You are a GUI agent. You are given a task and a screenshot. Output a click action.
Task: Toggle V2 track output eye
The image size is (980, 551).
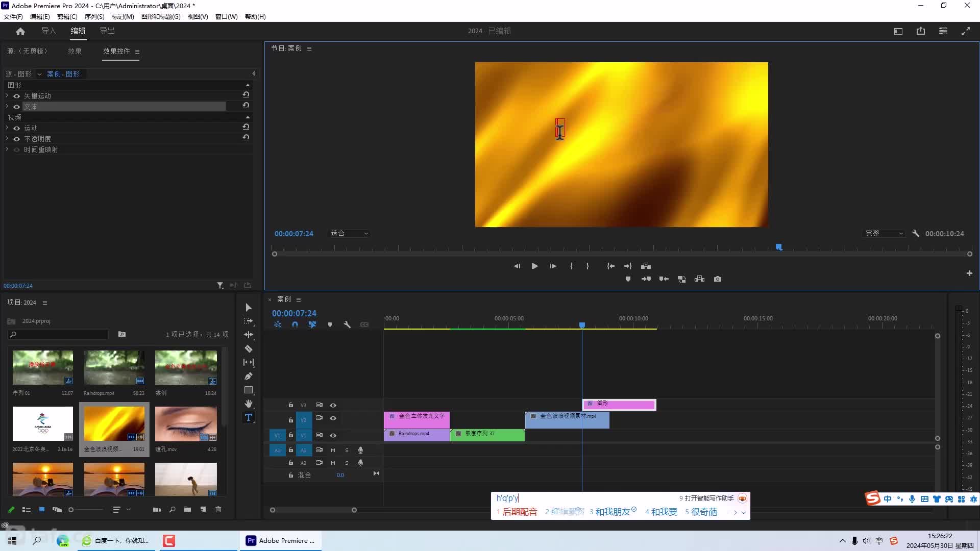(333, 418)
